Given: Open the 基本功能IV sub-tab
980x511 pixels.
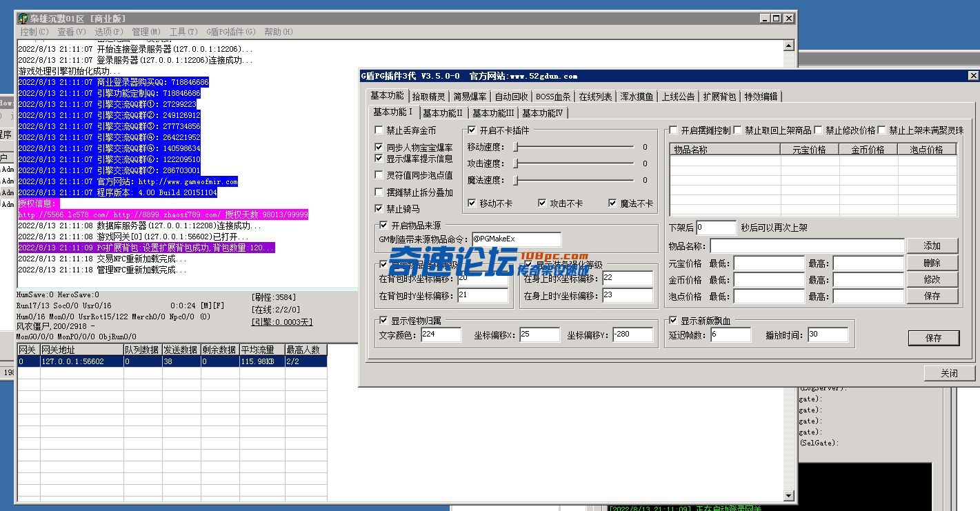Looking at the screenshot, I should click(x=542, y=113).
